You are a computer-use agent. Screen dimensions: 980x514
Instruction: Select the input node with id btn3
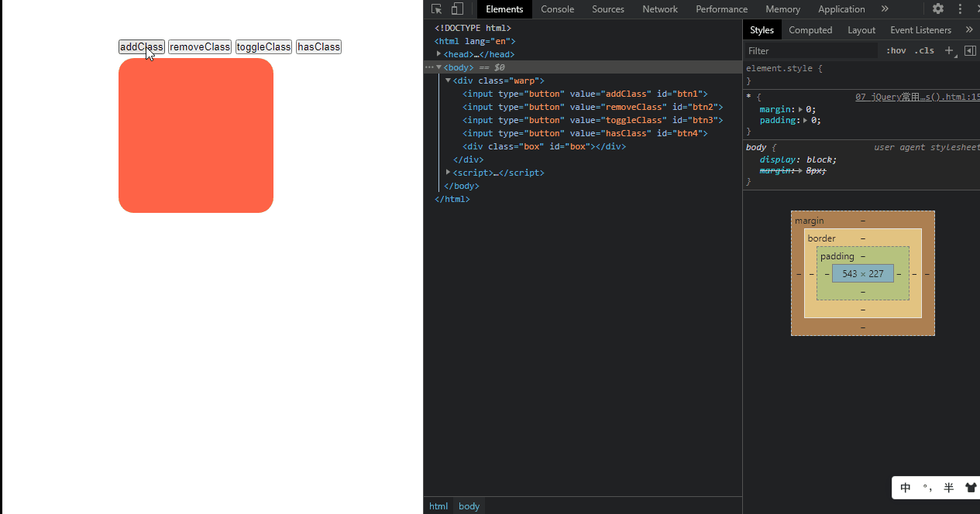click(x=593, y=120)
